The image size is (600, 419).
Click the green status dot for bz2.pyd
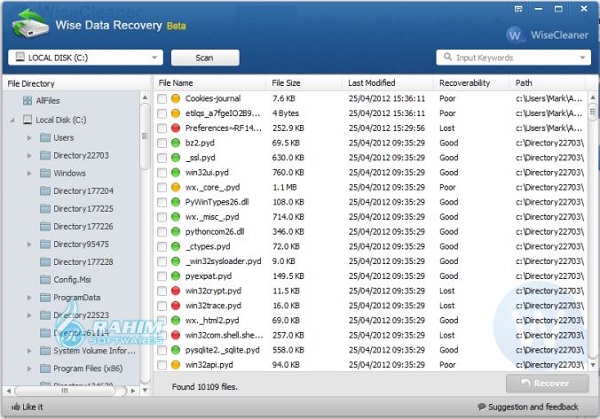[175, 143]
